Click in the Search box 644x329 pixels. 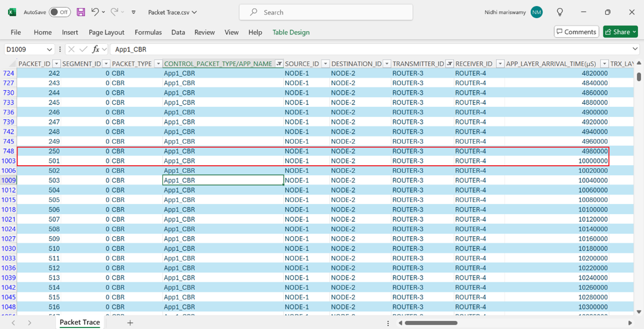point(326,12)
